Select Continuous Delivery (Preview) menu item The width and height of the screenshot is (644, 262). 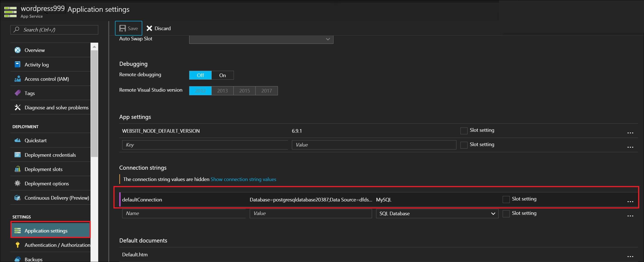56,198
